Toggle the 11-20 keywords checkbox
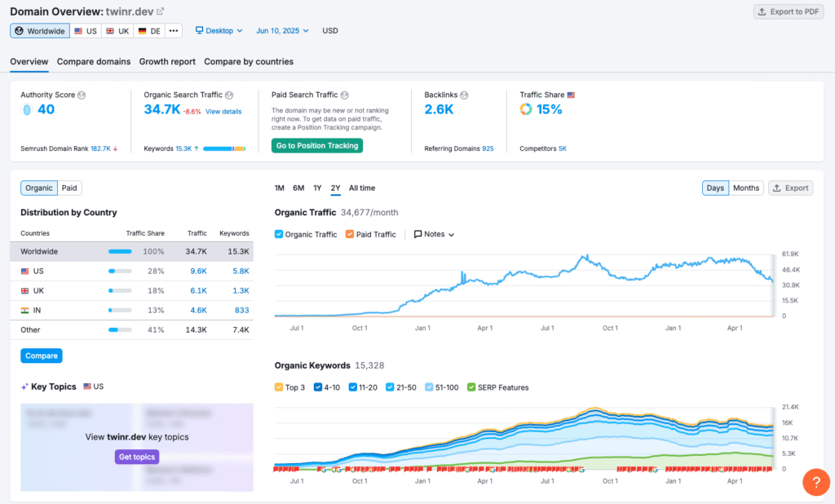Viewport: 835px width, 504px height. click(352, 387)
